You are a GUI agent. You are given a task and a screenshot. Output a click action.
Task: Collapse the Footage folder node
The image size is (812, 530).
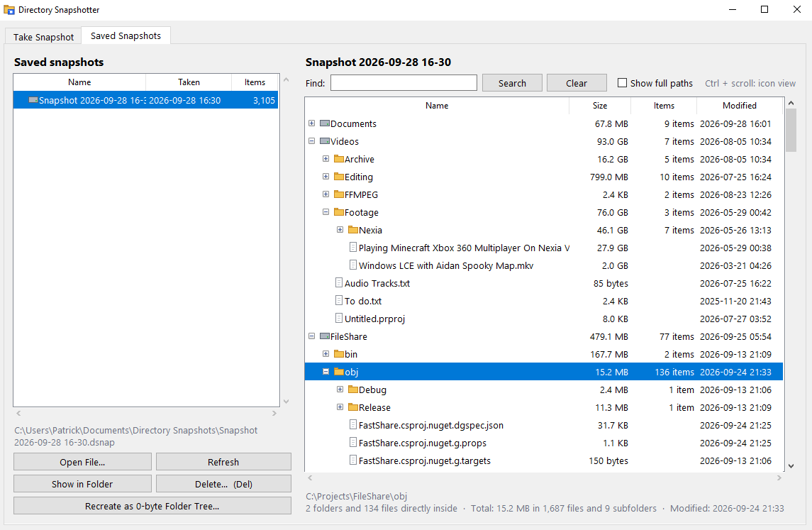326,212
